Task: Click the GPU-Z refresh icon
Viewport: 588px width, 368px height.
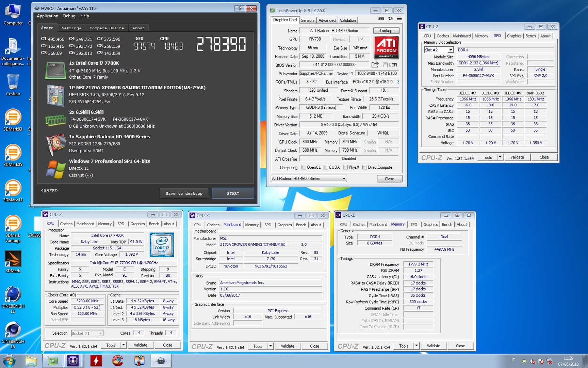Action: pyautogui.click(x=391, y=19)
